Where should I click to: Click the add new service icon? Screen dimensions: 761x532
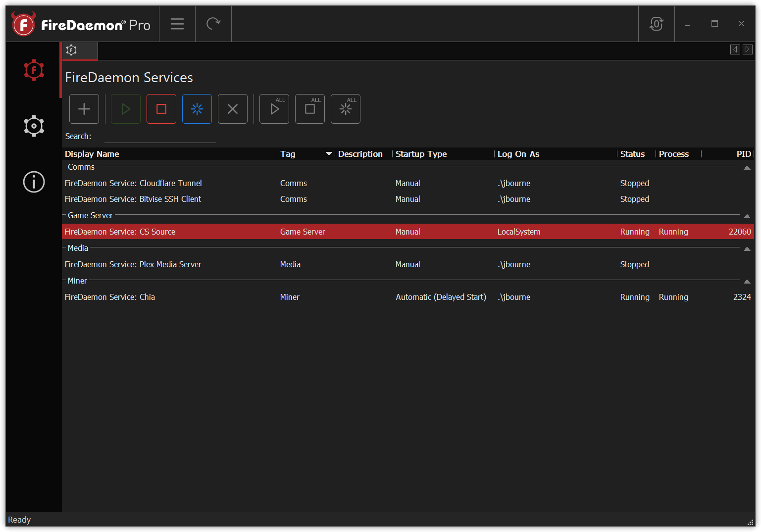pyautogui.click(x=84, y=109)
